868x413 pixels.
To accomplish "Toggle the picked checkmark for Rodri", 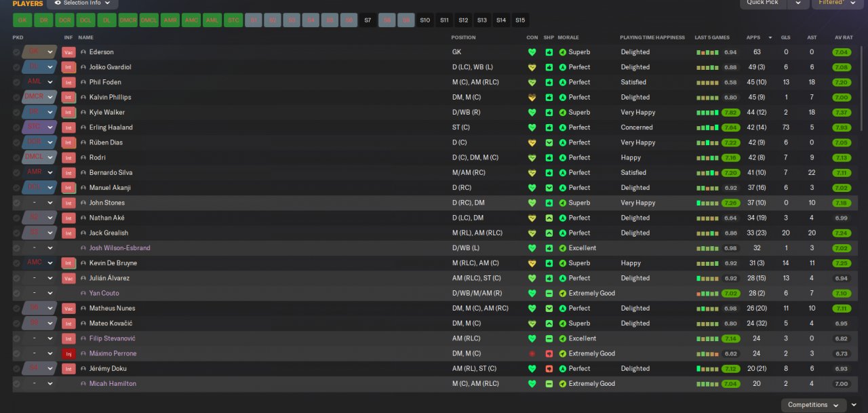I will 16,158.
